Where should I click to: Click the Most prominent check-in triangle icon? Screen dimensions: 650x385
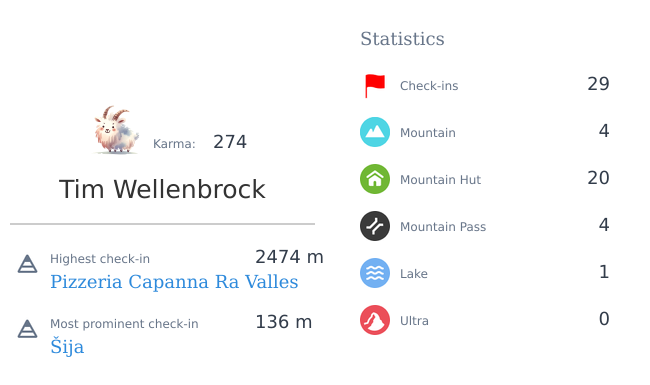(27, 329)
